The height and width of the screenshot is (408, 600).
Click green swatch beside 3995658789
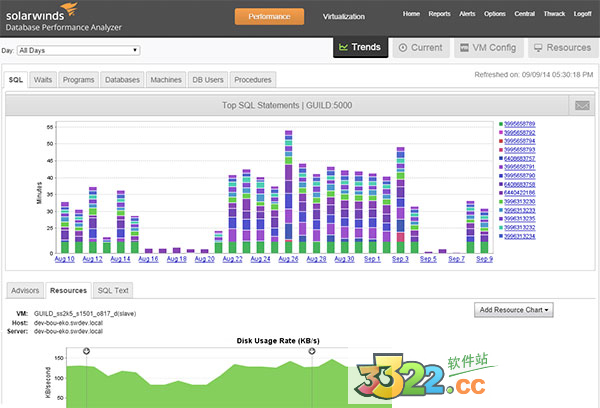[501, 124]
